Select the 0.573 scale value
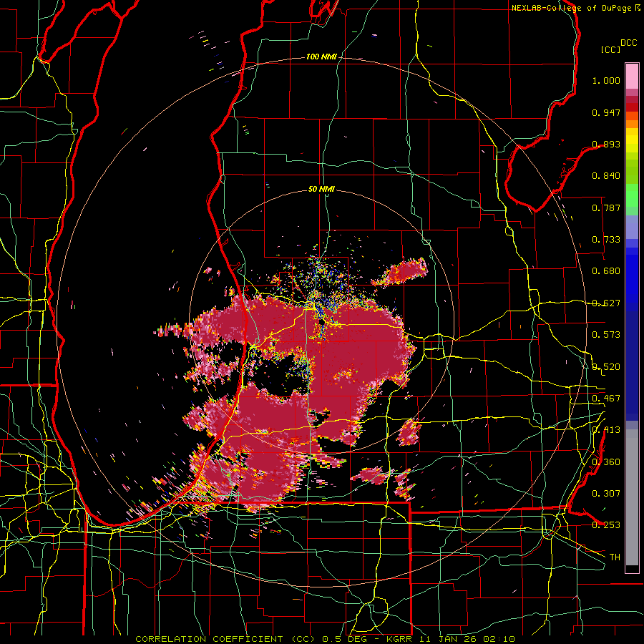 (x=606, y=335)
